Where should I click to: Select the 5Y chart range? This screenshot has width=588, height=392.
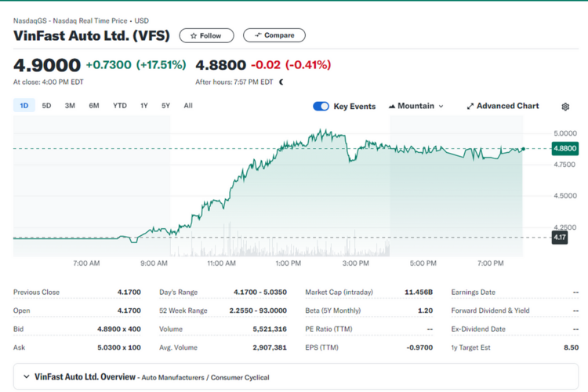point(165,106)
